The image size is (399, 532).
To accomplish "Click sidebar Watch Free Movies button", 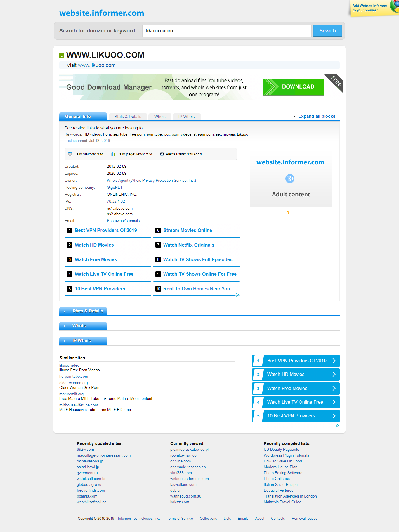I will pos(296,389).
